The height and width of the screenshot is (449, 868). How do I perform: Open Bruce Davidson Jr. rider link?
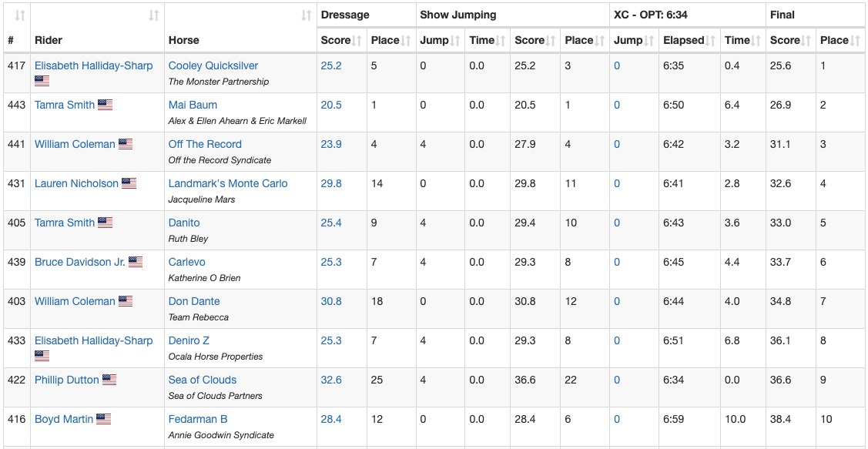click(x=79, y=262)
